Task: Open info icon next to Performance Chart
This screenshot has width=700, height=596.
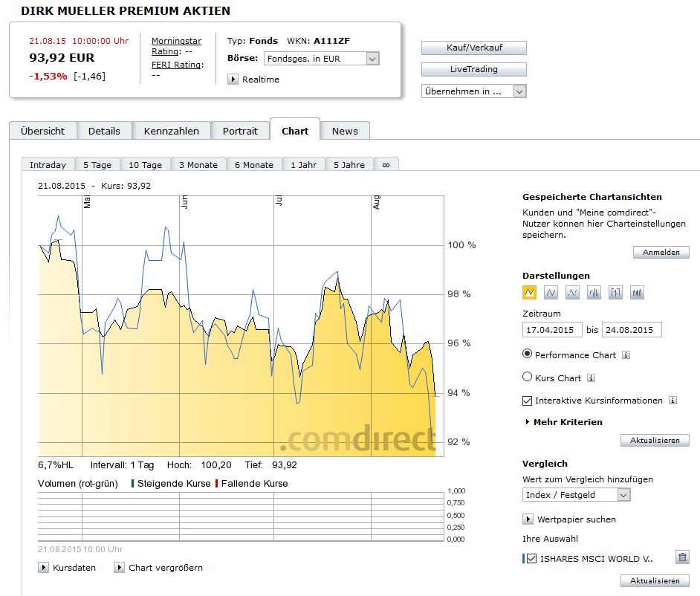Action: [626, 355]
